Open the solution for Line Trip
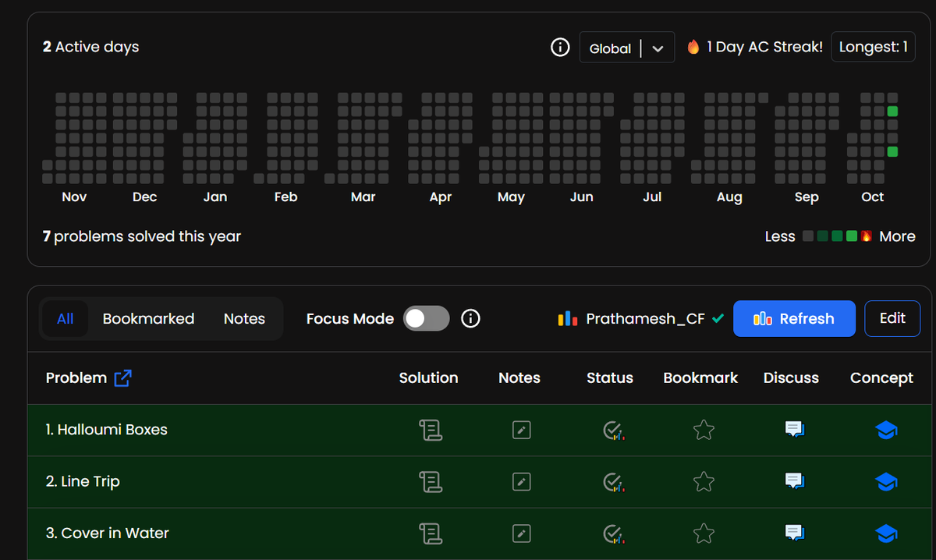 pos(431,482)
